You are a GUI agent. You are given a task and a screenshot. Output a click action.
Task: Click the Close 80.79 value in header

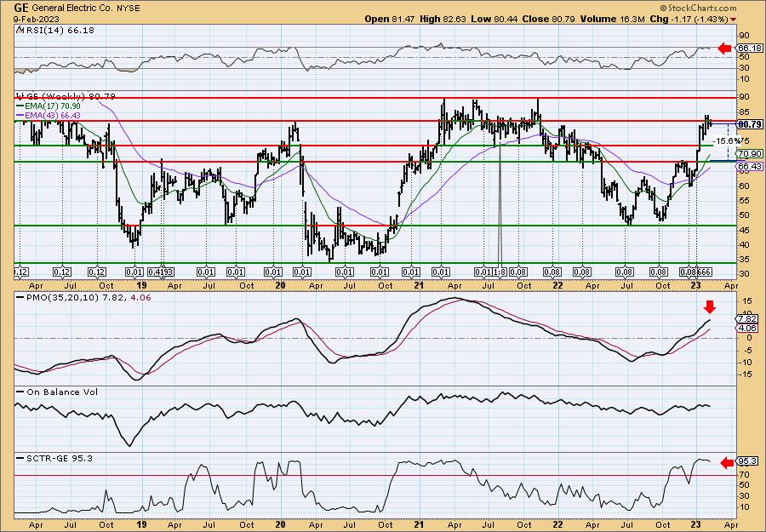547,19
